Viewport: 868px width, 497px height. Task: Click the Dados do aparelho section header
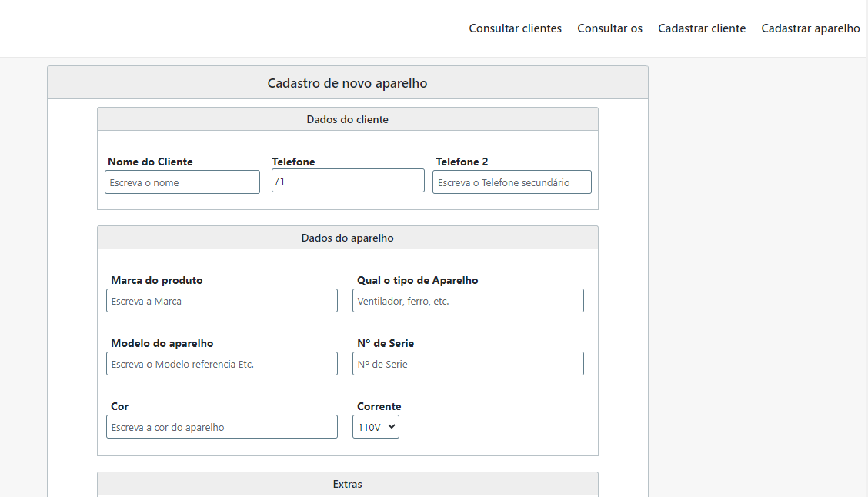[x=347, y=238]
